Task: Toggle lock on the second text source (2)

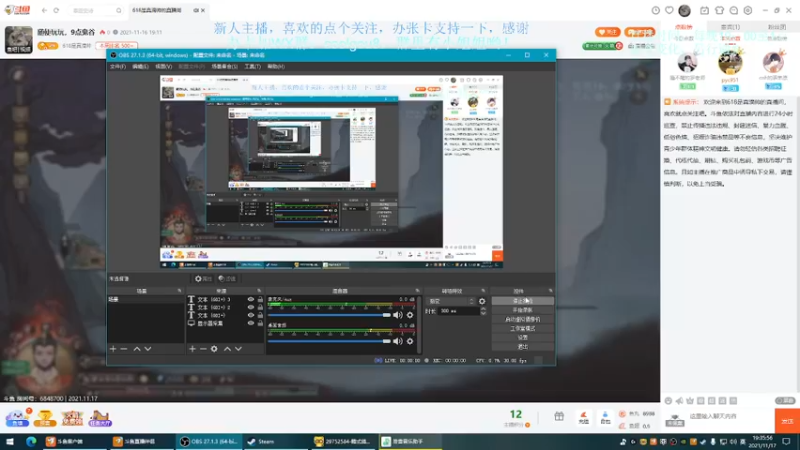Action: click(x=260, y=307)
